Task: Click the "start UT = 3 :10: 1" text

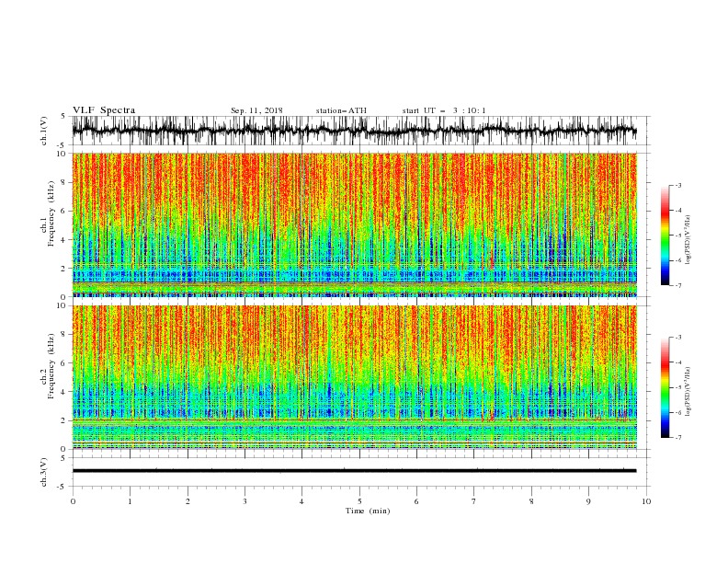Action: tap(444, 110)
